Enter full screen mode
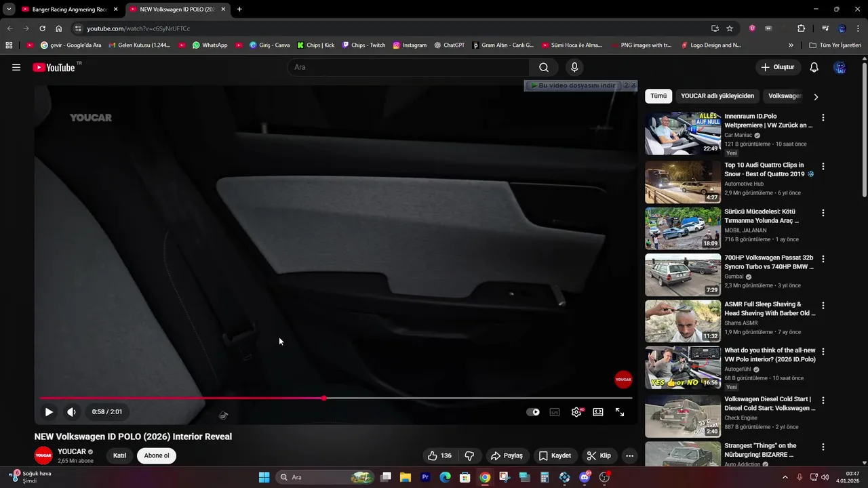Viewport: 868px width, 488px height. tap(620, 411)
